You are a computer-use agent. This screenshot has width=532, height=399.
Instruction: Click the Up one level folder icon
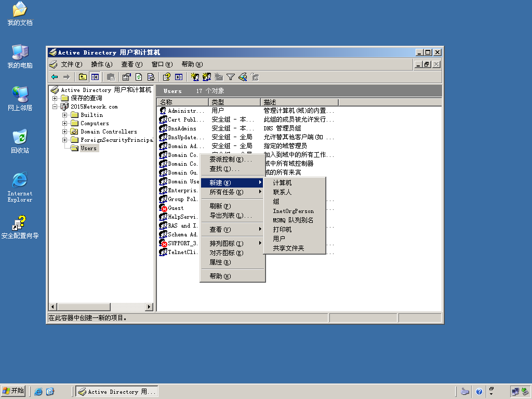point(83,77)
